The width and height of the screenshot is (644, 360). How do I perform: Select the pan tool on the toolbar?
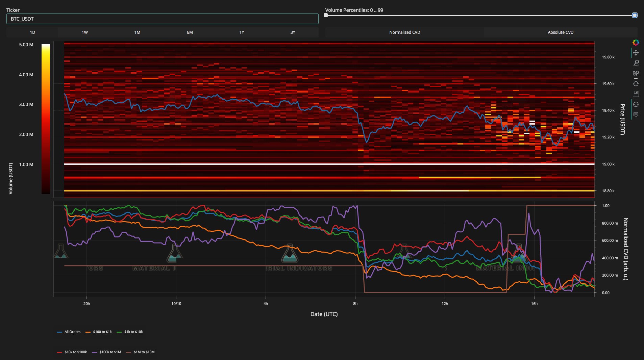click(x=637, y=53)
